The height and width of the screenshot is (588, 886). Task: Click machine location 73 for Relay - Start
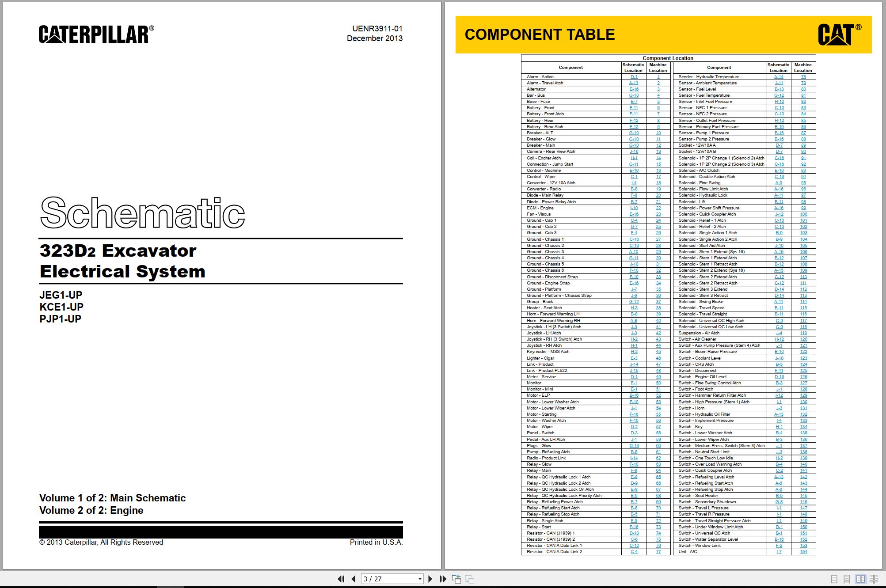point(658,527)
